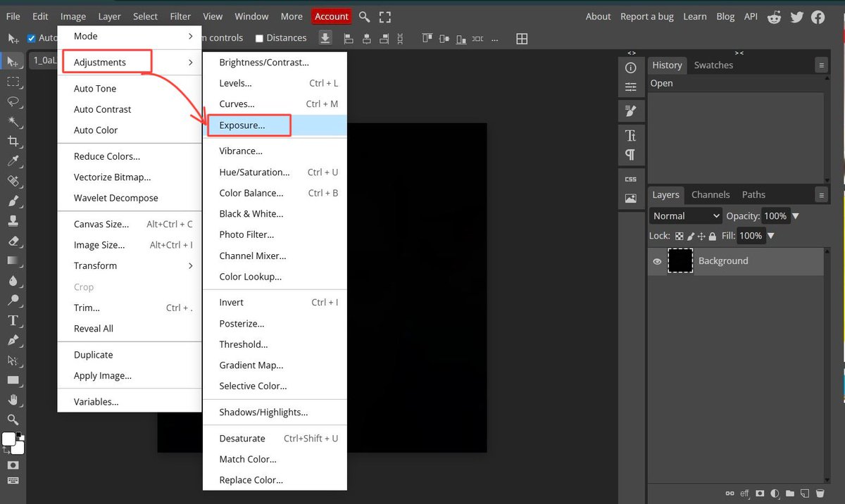845x504 pixels.
Task: Choose Exposure... from Adjustments submenu
Action: click(275, 125)
